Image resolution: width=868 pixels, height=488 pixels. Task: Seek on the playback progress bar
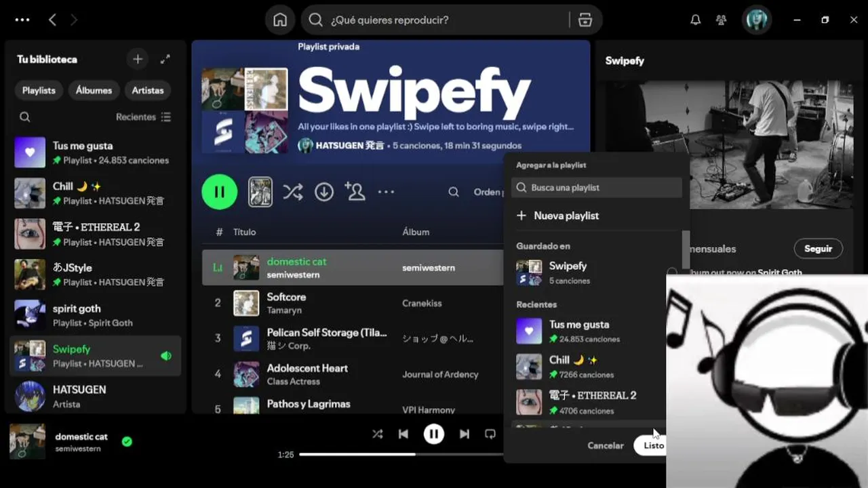coord(401,454)
